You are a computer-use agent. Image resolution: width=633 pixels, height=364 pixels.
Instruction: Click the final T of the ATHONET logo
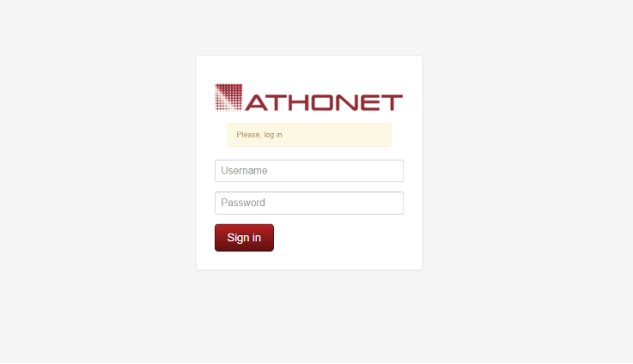coord(393,102)
